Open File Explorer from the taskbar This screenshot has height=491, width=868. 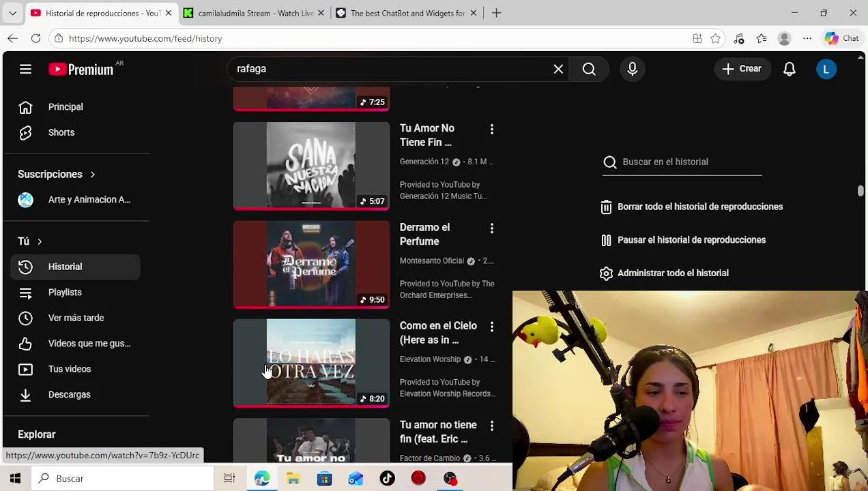[293, 479]
